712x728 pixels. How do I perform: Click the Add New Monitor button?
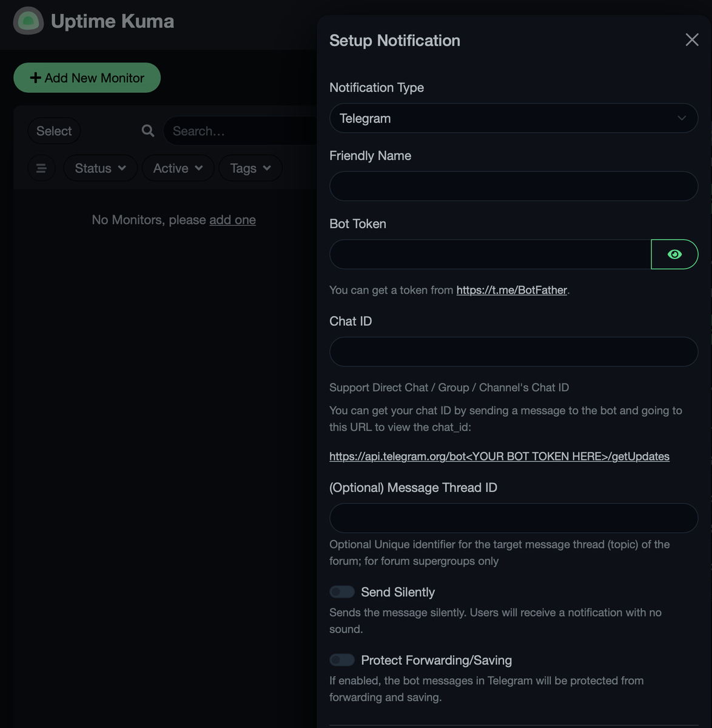pos(87,78)
